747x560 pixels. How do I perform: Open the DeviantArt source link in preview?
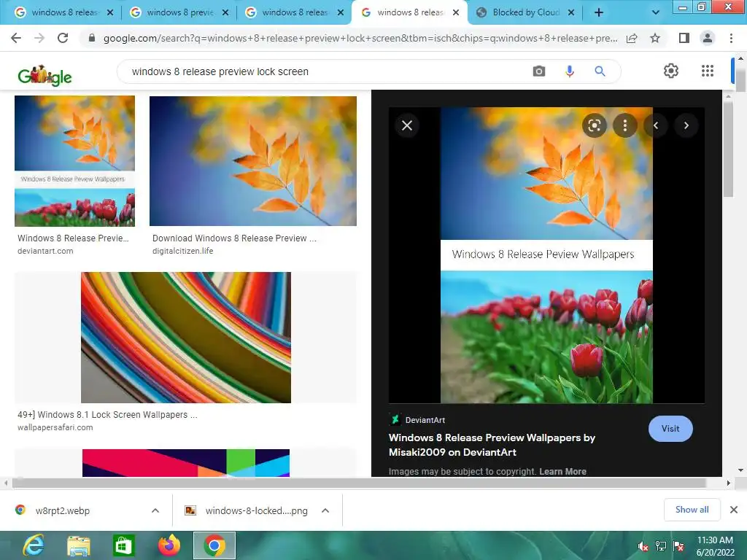click(417, 420)
